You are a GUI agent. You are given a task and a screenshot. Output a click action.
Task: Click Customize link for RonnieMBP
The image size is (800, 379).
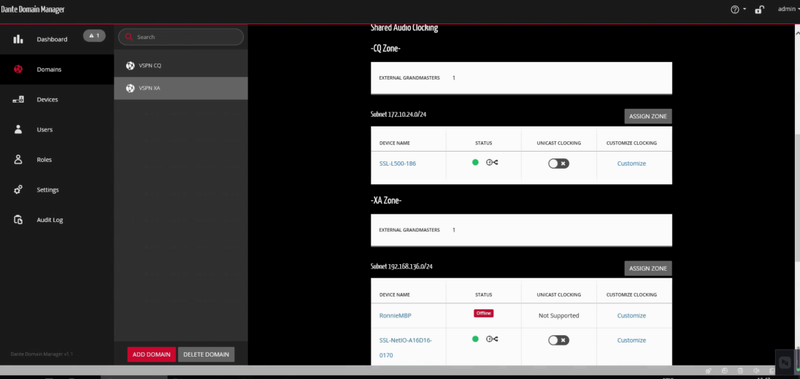631,316
